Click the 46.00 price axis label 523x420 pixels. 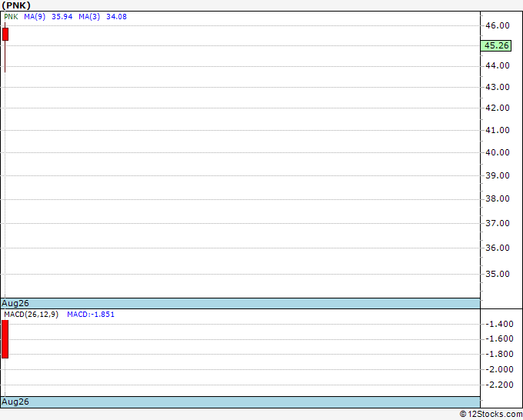498,25
